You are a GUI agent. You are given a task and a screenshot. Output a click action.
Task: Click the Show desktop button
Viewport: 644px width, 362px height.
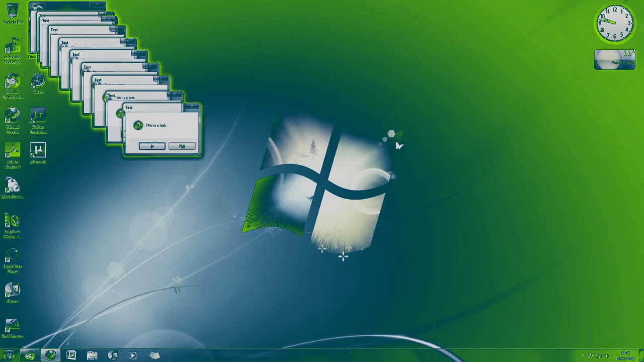tap(641, 355)
